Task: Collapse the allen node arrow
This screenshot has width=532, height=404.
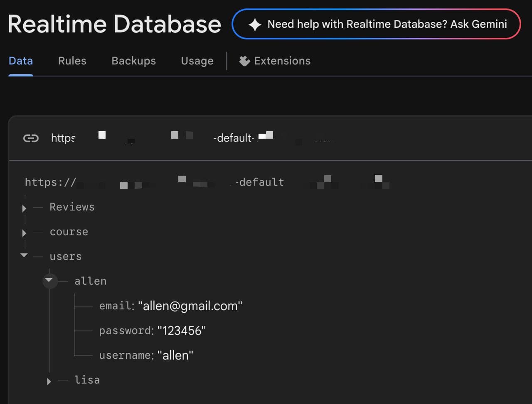Action: click(x=49, y=281)
